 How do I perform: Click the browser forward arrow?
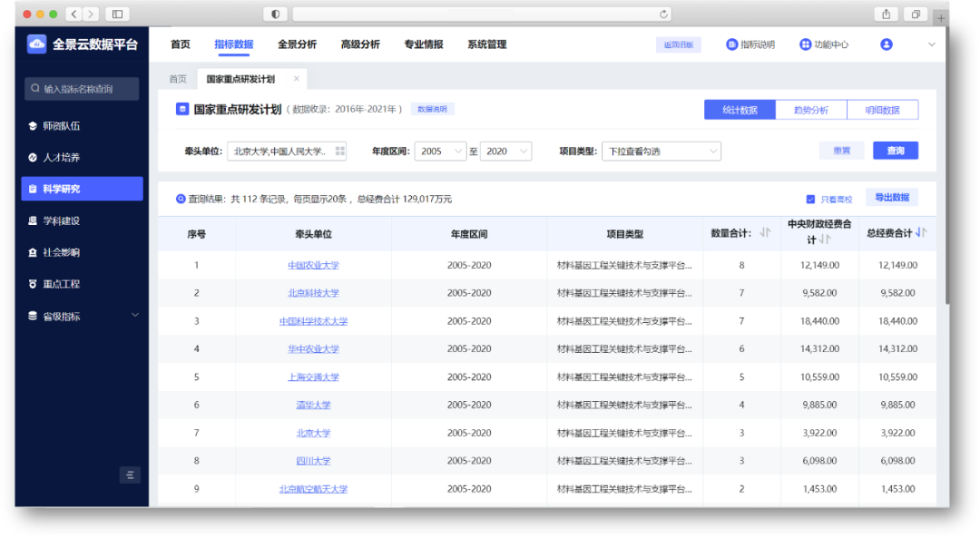coord(91,14)
